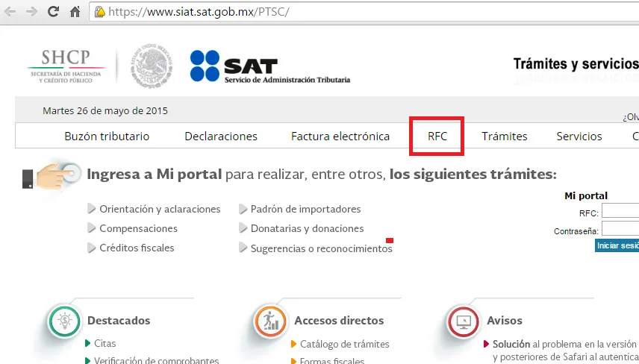Open the Servicios menu
The height and width of the screenshot is (364, 639).
(579, 136)
